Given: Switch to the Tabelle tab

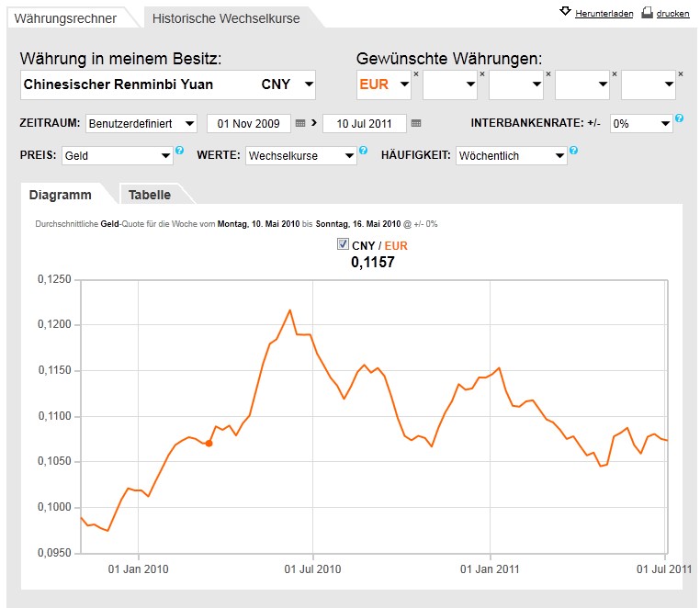Looking at the screenshot, I should 149,195.
